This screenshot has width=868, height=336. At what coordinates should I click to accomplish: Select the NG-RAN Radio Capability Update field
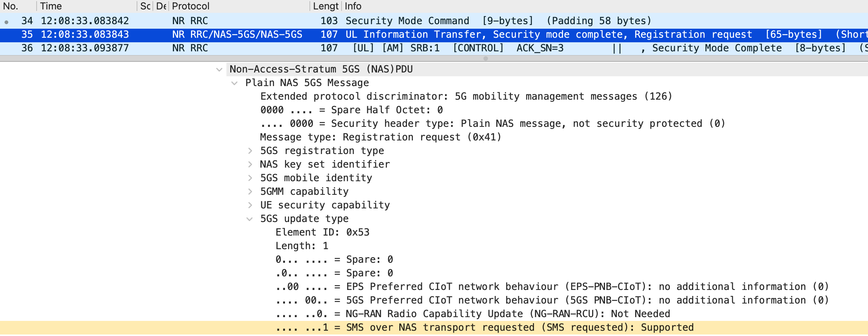[473, 314]
